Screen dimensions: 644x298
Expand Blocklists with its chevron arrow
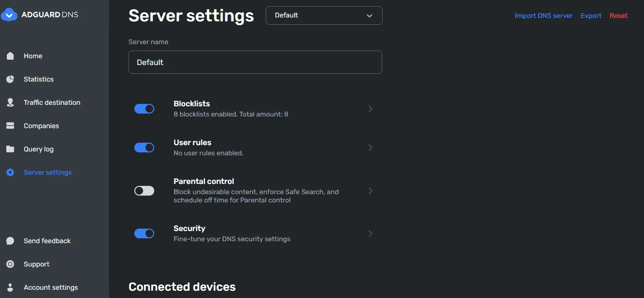pyautogui.click(x=370, y=109)
